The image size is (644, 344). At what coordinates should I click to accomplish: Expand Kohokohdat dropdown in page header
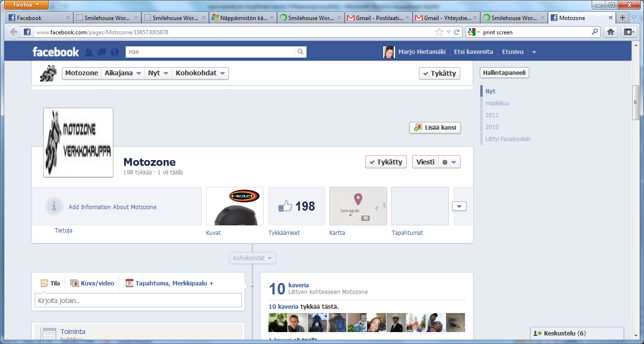pyautogui.click(x=200, y=73)
